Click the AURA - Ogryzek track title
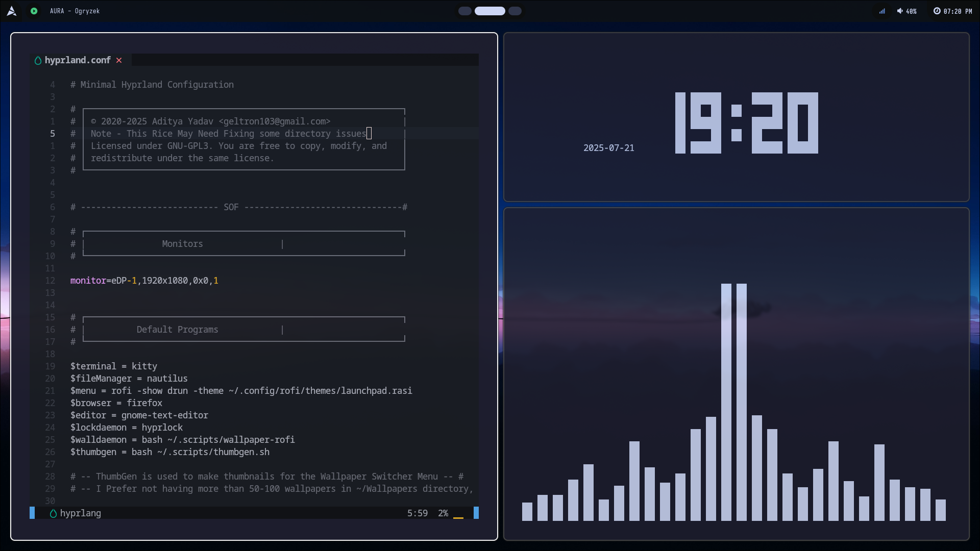This screenshot has height=551, width=980. pos(75,11)
